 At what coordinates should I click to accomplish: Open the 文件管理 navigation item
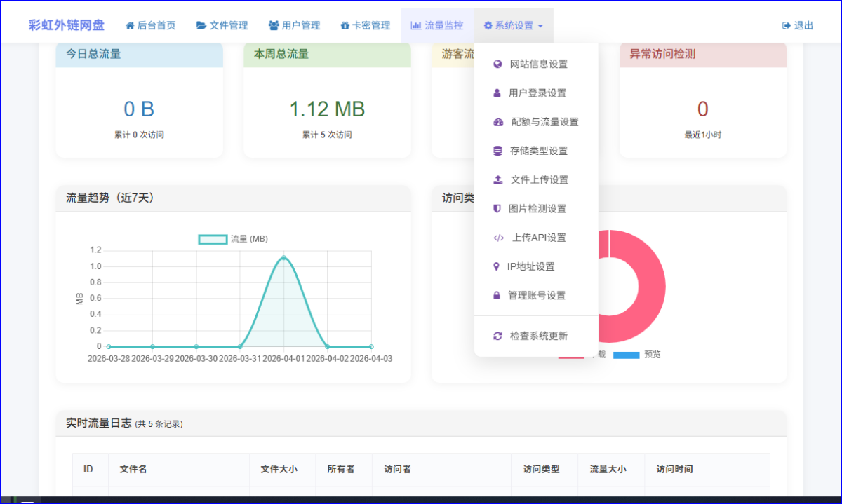(222, 25)
